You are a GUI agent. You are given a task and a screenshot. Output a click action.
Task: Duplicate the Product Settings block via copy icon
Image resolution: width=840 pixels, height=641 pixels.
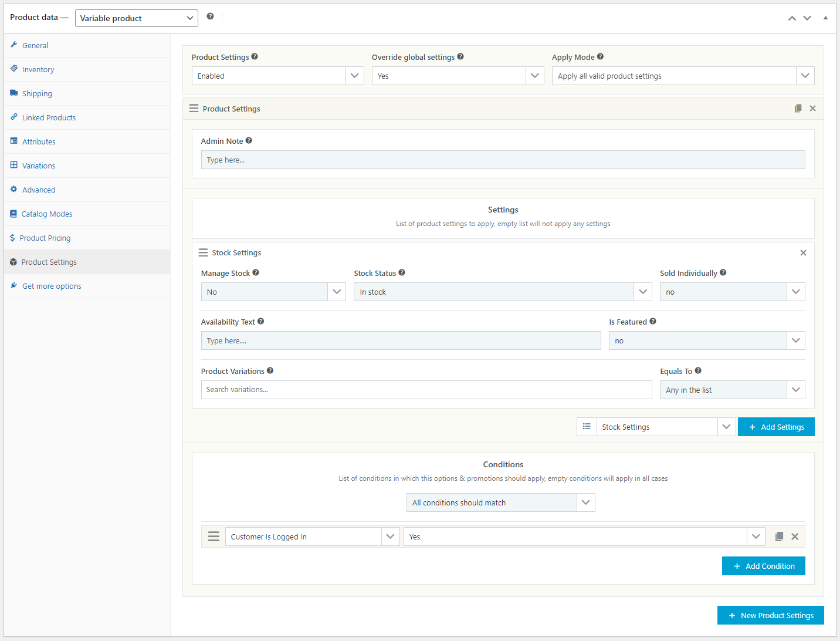[x=798, y=108]
